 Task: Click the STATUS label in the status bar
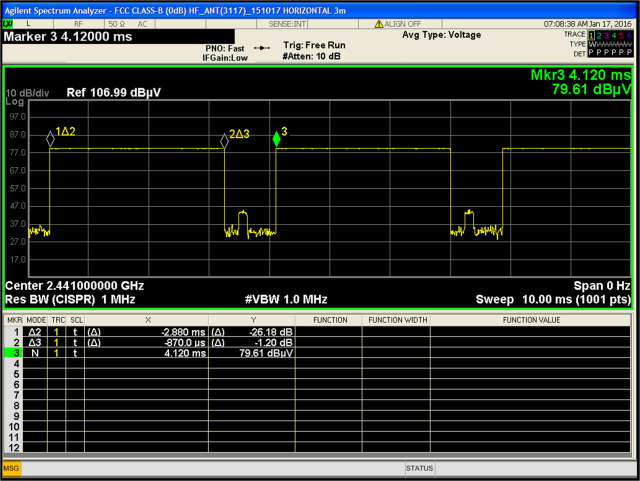pyautogui.click(x=420, y=468)
